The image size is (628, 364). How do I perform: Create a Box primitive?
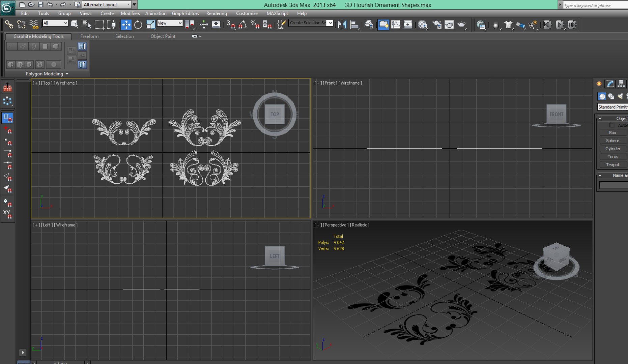coord(612,132)
